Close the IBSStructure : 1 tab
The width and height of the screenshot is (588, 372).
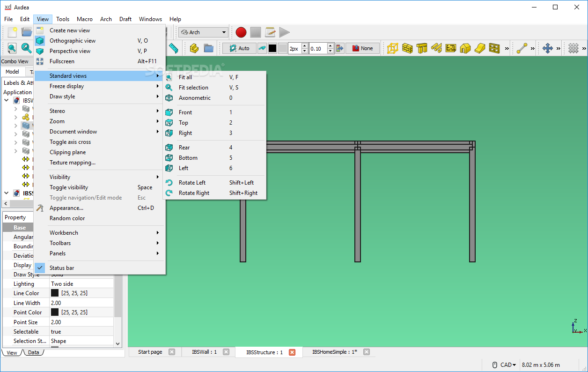click(x=292, y=352)
